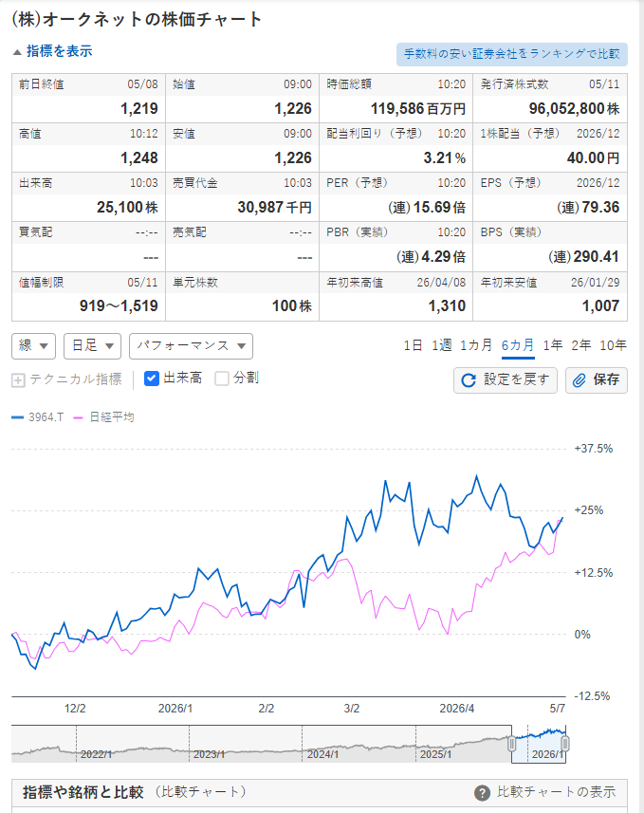Open the 手数料の安い証券会社をランキングで比較 link
This screenshot has width=644, height=813.
tap(512, 54)
